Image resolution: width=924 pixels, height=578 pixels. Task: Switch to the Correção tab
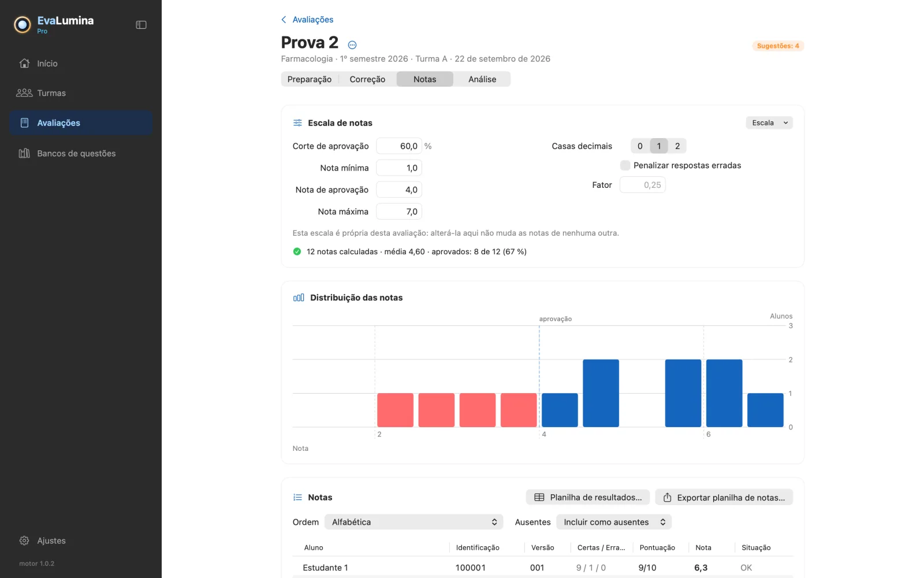(x=367, y=79)
